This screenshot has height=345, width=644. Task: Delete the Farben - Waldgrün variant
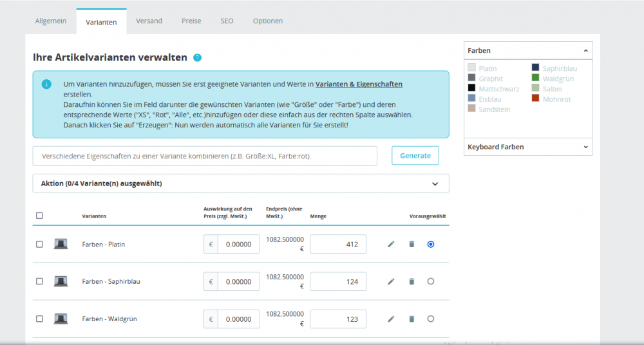tap(412, 319)
